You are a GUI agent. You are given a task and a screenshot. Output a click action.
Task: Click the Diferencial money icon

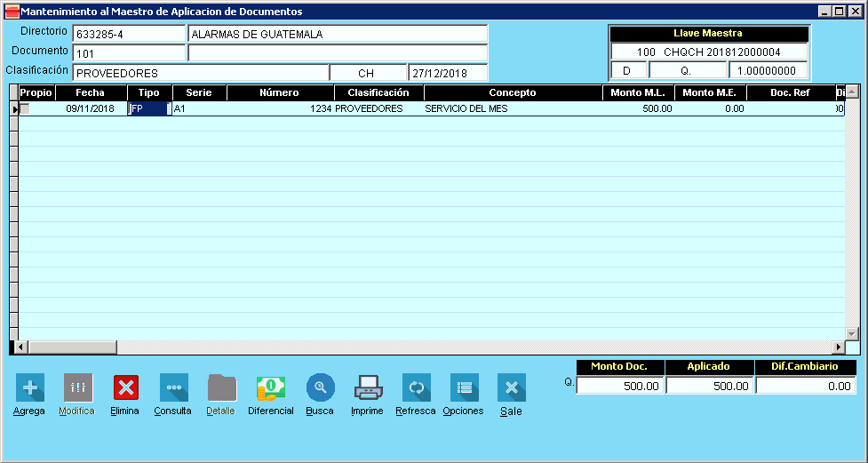coord(271,387)
